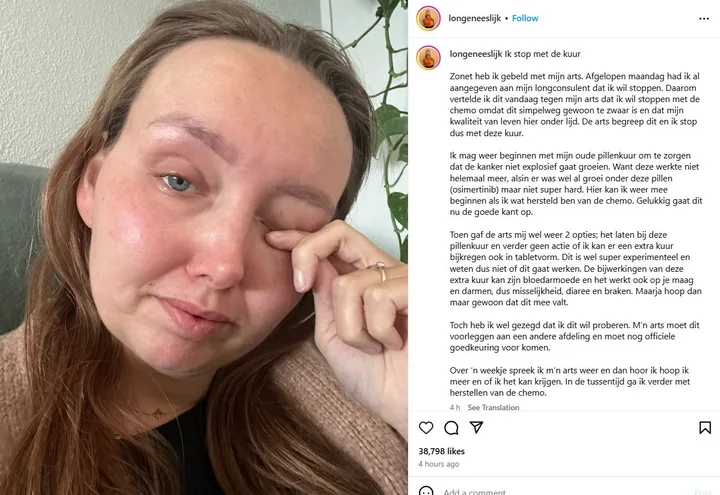
Task: Click the 4 h caption timestamp
Action: click(x=455, y=407)
